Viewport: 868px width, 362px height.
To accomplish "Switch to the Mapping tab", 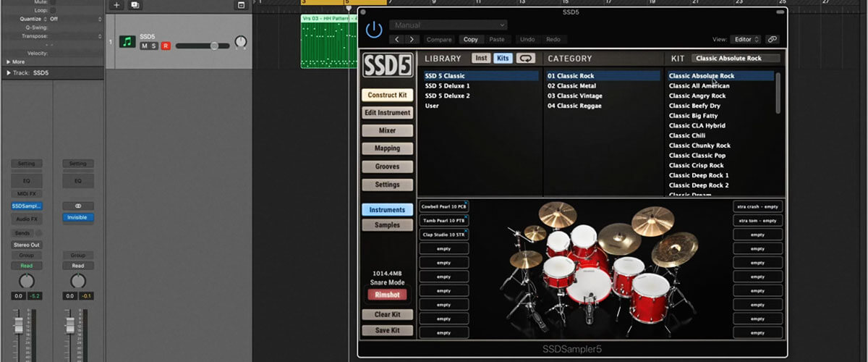I will [387, 148].
